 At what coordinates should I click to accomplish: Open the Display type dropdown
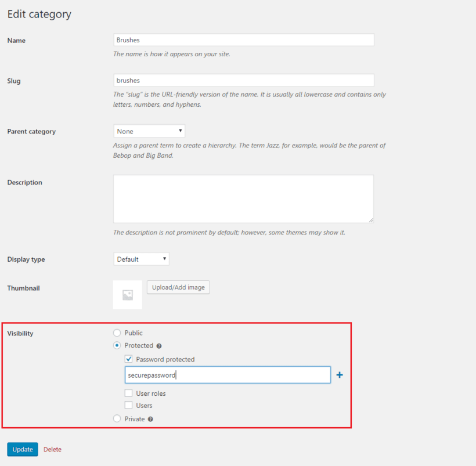[141, 258]
